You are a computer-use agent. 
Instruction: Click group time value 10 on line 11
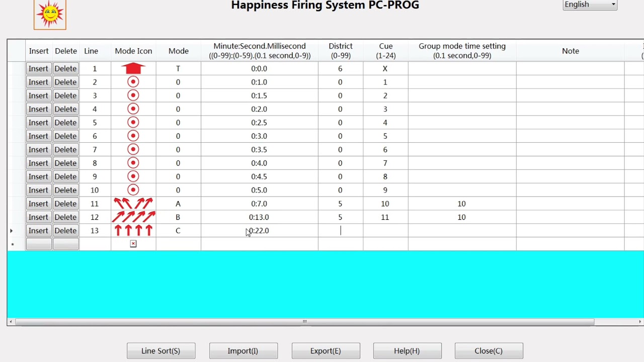pyautogui.click(x=462, y=204)
